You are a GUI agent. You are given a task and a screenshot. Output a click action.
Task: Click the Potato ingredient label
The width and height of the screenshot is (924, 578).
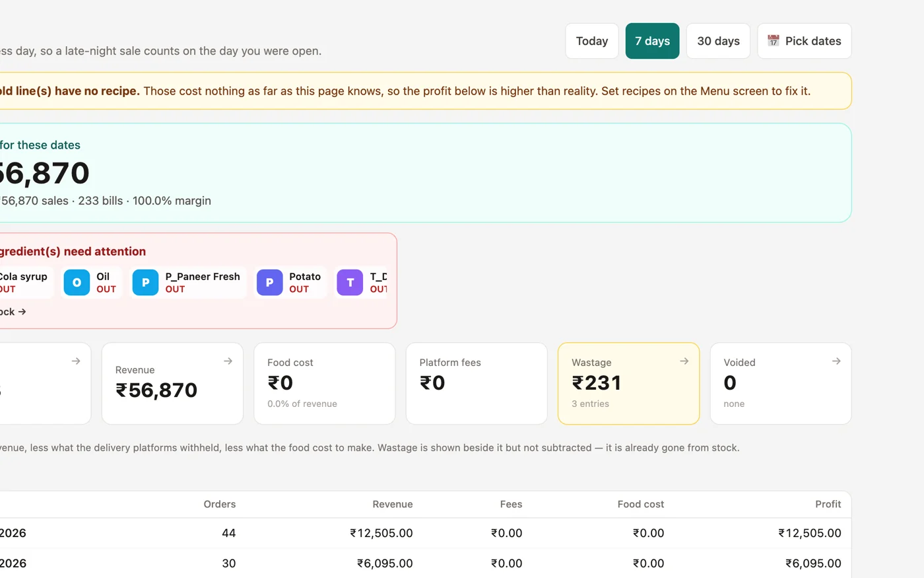[x=305, y=277]
